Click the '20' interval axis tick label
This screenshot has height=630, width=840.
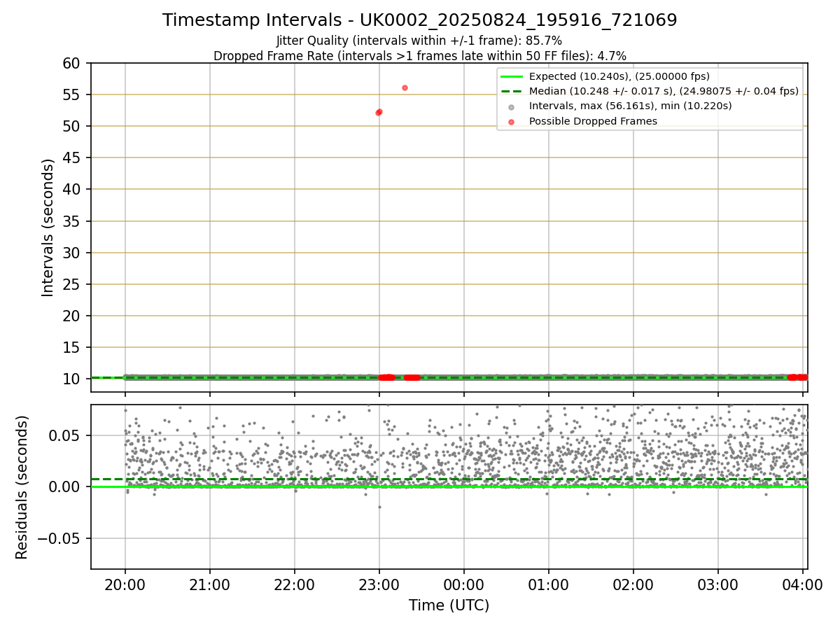pos(72,316)
